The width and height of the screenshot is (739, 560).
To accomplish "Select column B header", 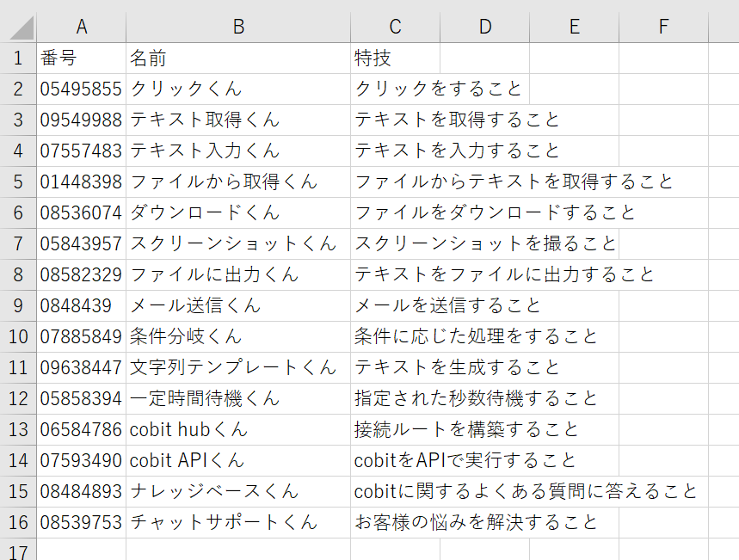I will pos(238,27).
